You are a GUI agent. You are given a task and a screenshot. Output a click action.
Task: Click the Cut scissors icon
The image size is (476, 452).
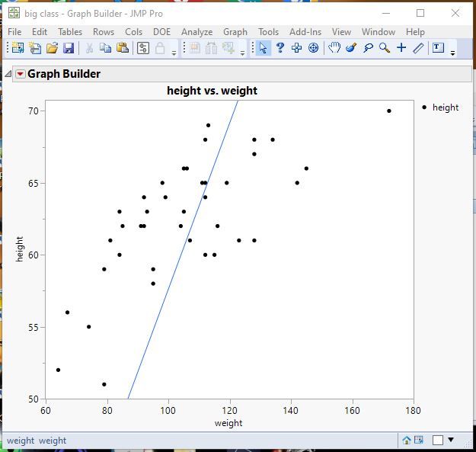(89, 48)
